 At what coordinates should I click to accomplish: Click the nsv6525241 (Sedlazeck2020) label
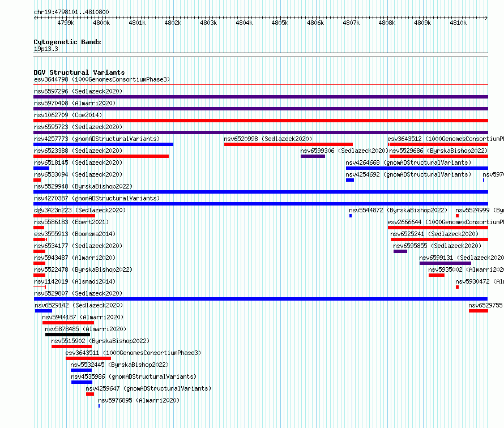[434, 234]
